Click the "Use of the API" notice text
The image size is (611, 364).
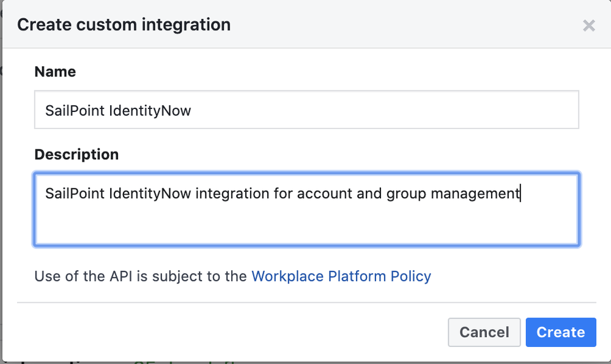pos(141,276)
